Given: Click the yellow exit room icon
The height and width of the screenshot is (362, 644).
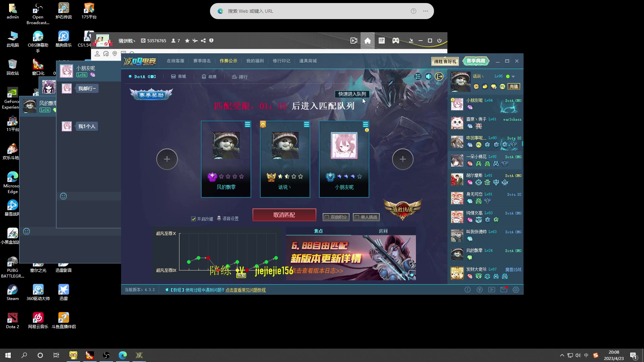Looking at the screenshot, I should tap(439, 76).
